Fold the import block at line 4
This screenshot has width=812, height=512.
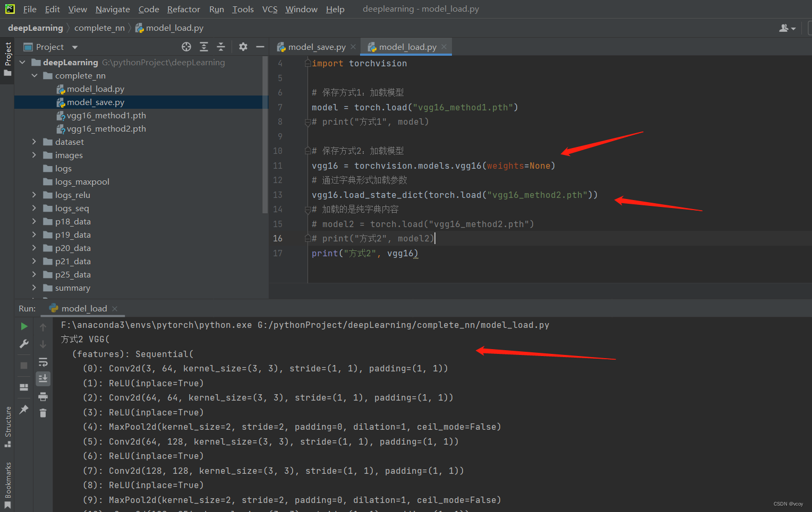[x=307, y=63]
